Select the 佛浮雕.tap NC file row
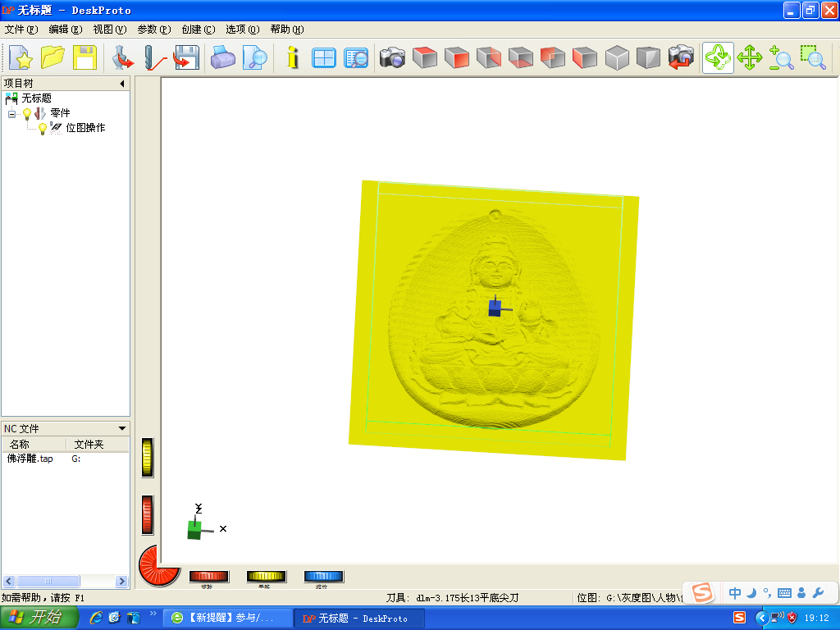 66,459
